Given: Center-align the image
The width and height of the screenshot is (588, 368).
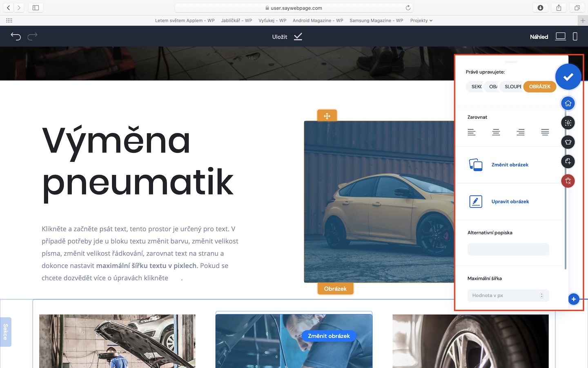Looking at the screenshot, I should 496,132.
